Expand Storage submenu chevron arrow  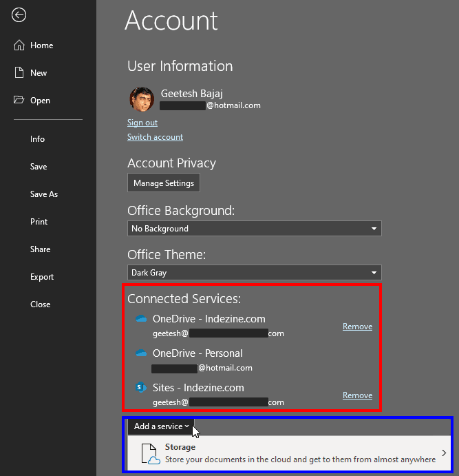click(444, 453)
